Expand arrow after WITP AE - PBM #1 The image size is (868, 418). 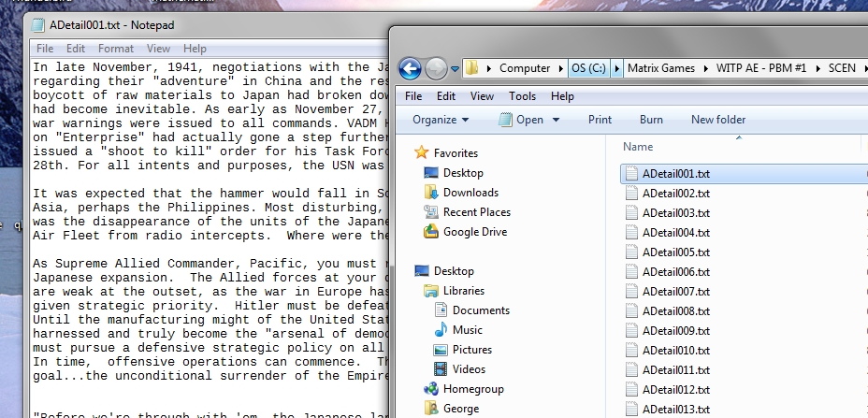[x=818, y=68]
